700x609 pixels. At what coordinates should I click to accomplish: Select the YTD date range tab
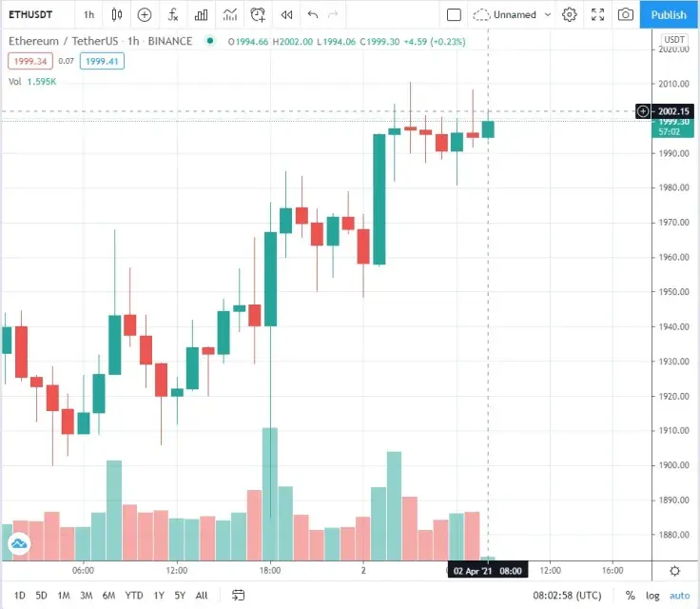134,595
